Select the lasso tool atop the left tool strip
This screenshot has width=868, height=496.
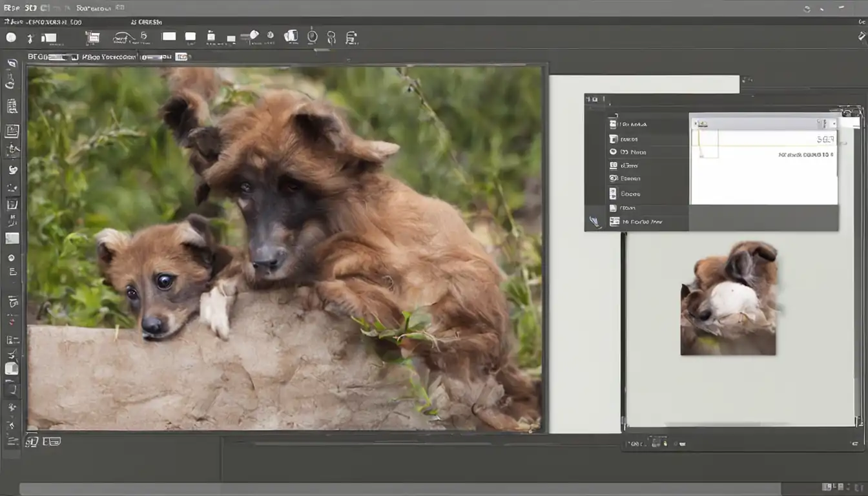pos(12,64)
